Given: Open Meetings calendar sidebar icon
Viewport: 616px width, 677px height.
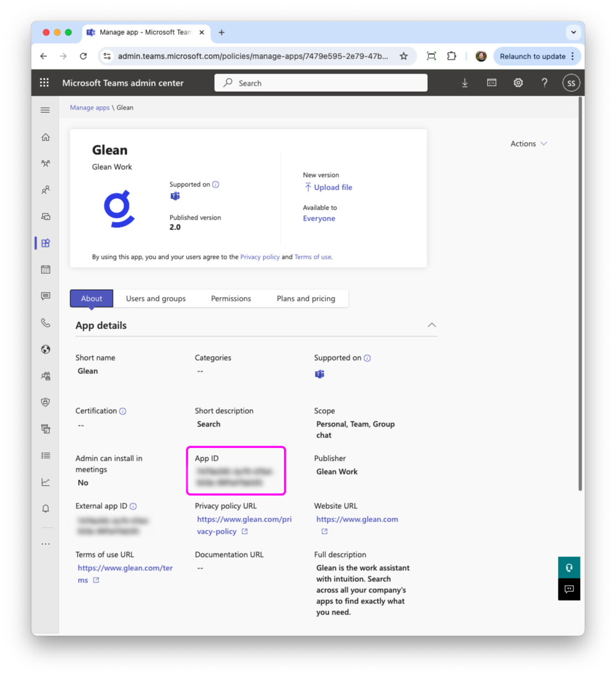Looking at the screenshot, I should coord(45,269).
